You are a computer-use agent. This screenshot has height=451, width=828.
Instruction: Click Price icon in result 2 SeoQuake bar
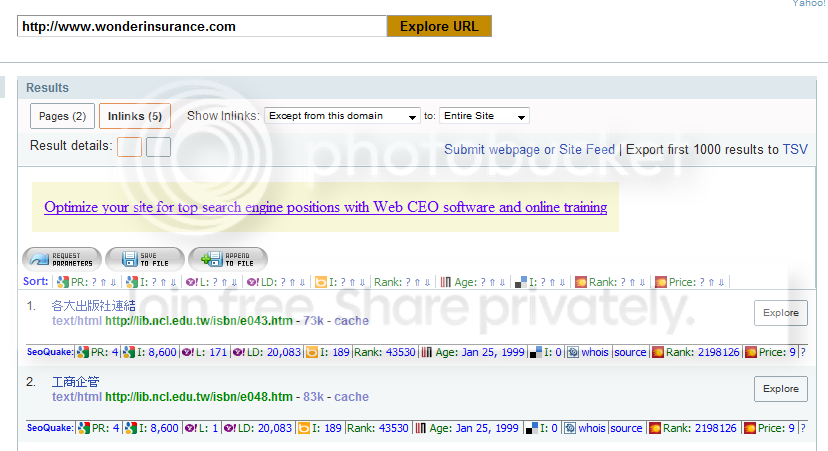pos(749,428)
